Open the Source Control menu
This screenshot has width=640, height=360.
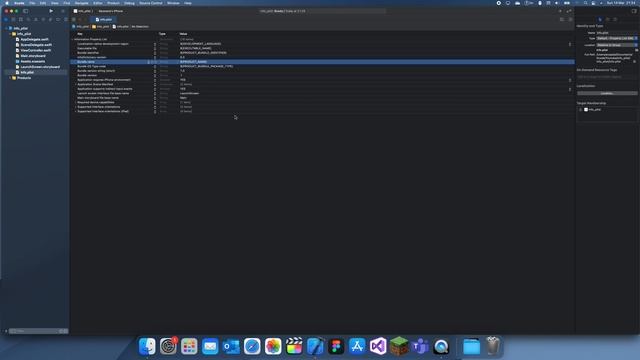click(151, 3)
